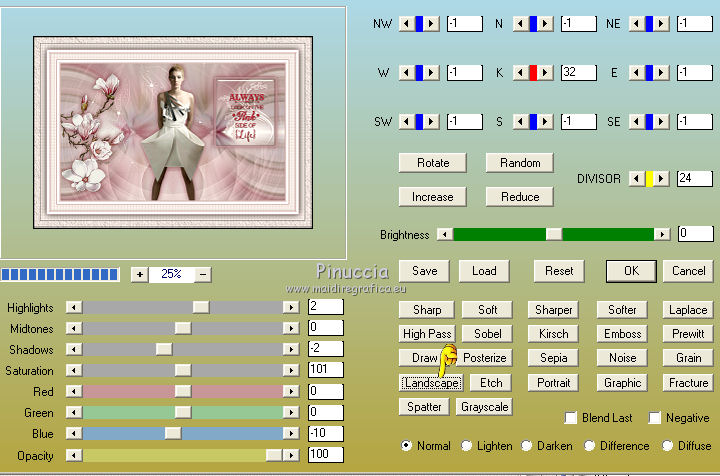The image size is (720, 476).
Task: Select the Diffuse blend mode
Action: (x=667, y=445)
